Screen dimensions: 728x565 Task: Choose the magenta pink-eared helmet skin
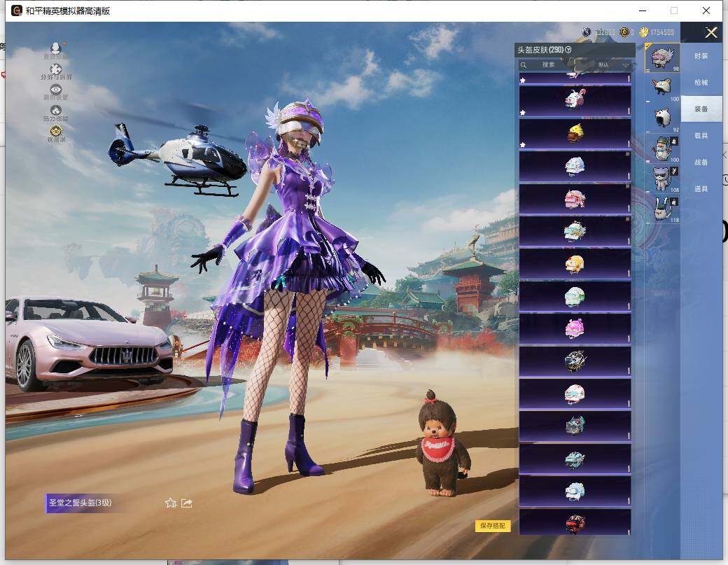click(x=575, y=328)
